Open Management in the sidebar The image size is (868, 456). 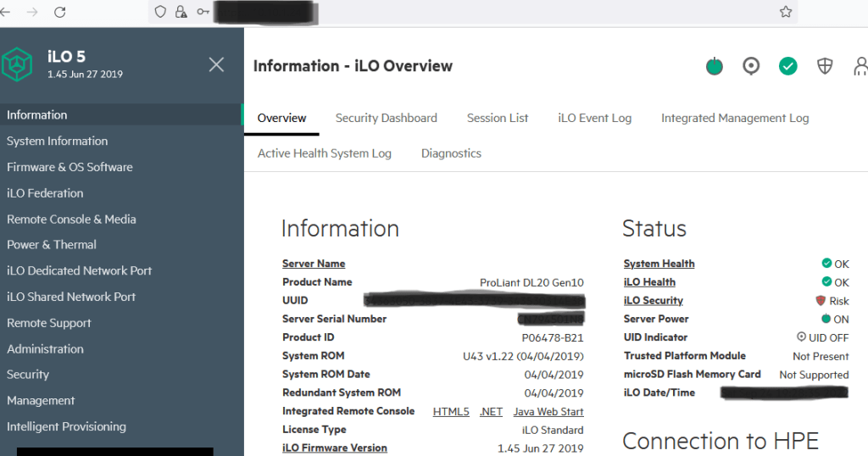tap(41, 401)
